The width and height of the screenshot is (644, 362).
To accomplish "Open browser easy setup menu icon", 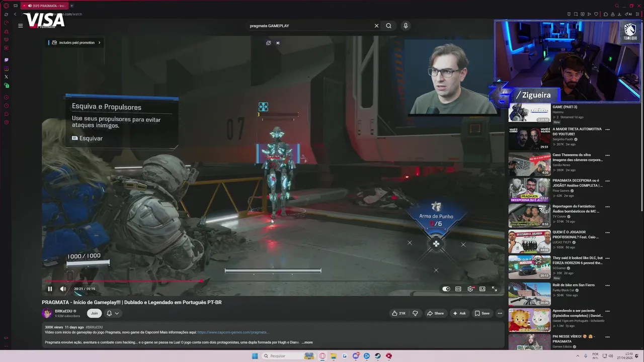I will click(638, 14).
